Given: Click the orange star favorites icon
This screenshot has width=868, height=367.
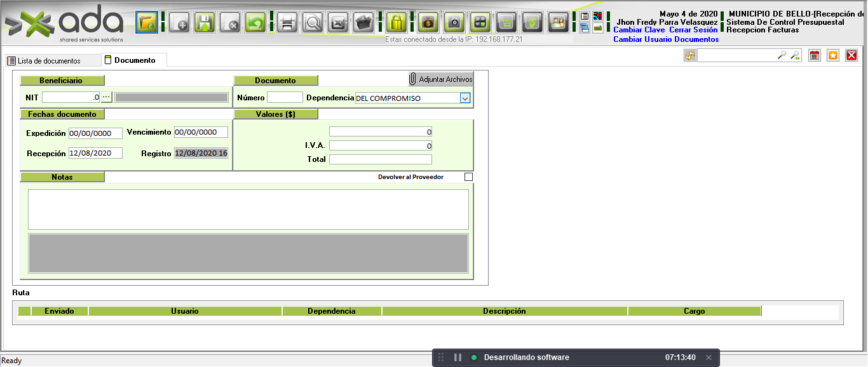Looking at the screenshot, I should click(x=833, y=56).
